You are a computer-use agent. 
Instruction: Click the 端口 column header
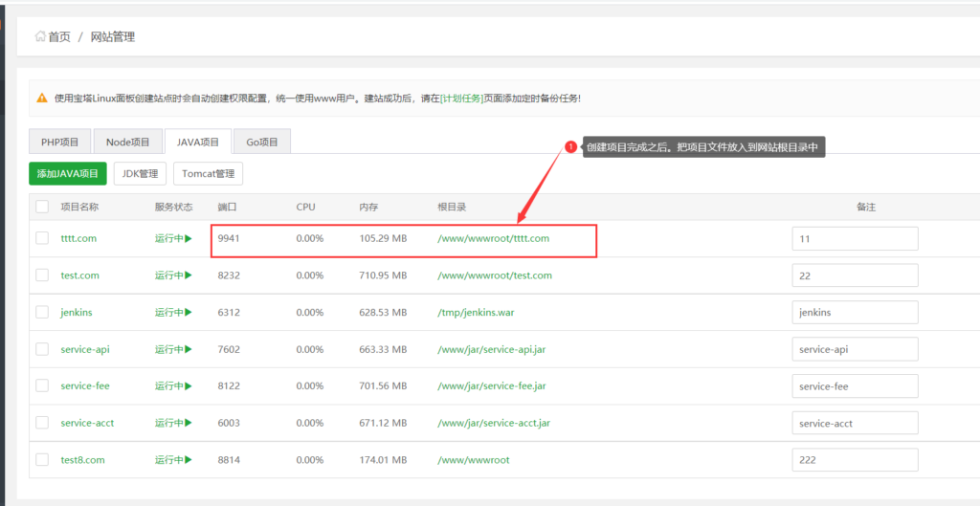point(227,207)
